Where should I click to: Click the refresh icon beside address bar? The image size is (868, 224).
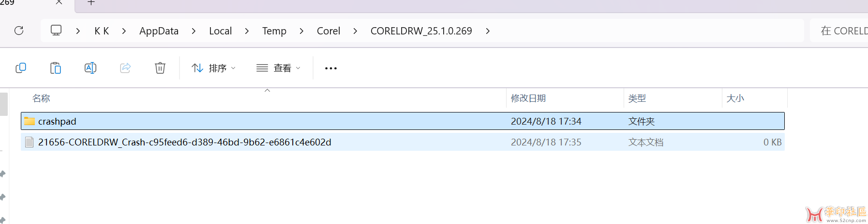[x=19, y=31]
